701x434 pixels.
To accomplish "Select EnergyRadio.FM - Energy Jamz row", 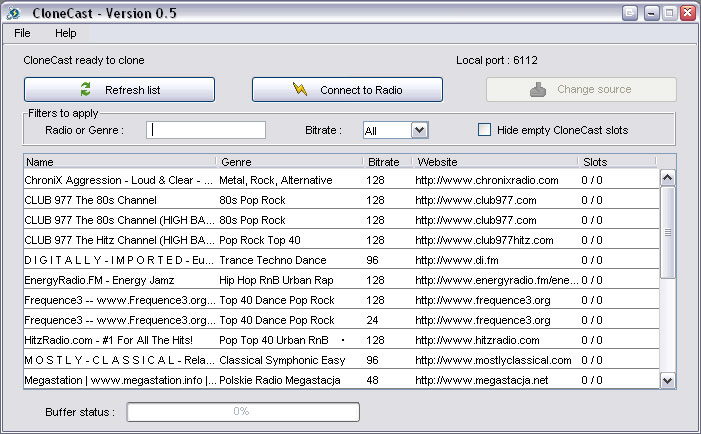I will 342,280.
